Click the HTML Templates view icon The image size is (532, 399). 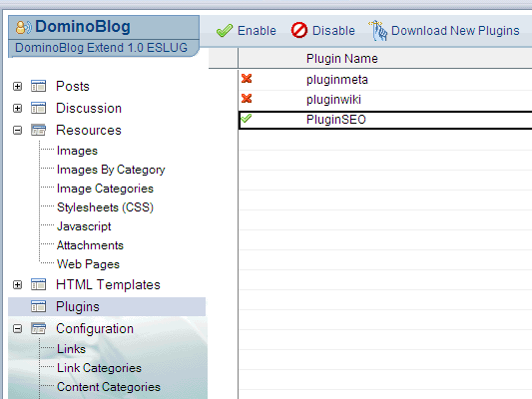click(38, 284)
